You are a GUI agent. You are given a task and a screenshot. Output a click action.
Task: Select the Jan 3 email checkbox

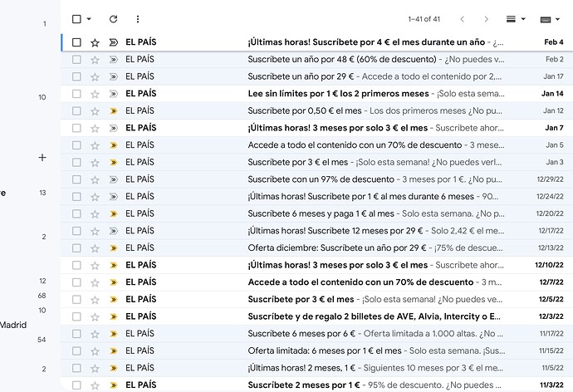click(76, 163)
